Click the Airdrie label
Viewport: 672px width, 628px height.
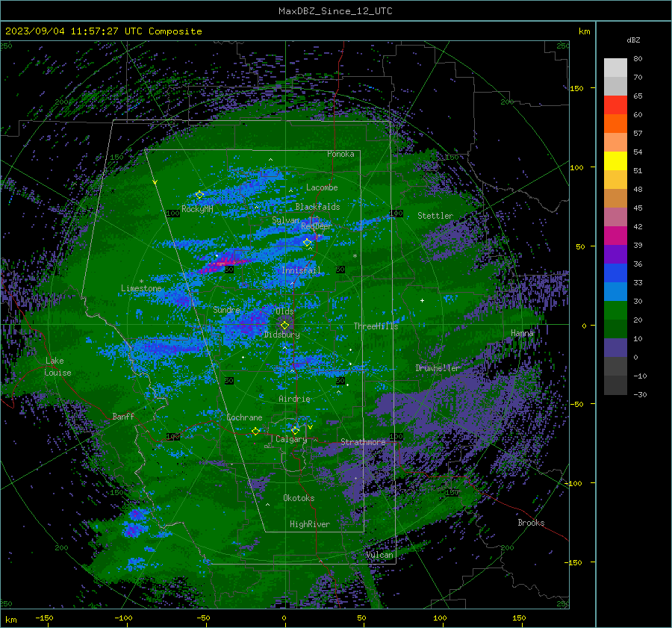tap(294, 399)
